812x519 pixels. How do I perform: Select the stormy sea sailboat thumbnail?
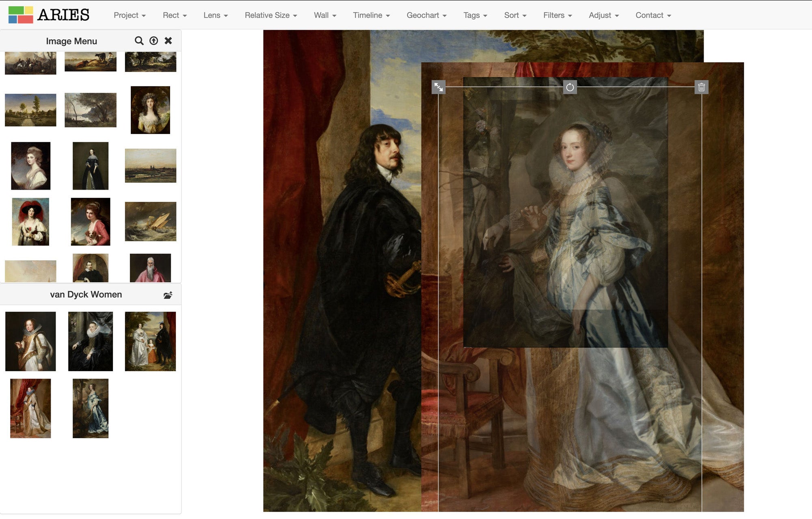click(151, 222)
